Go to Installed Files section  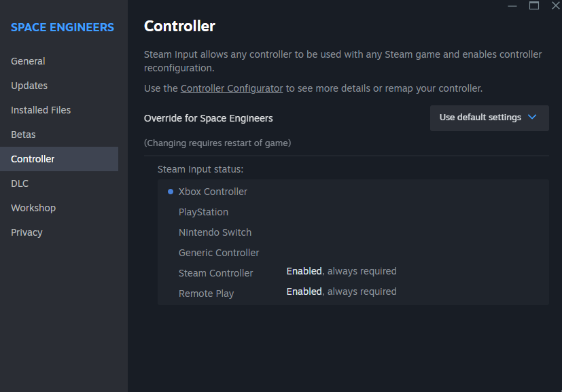pyautogui.click(x=41, y=110)
